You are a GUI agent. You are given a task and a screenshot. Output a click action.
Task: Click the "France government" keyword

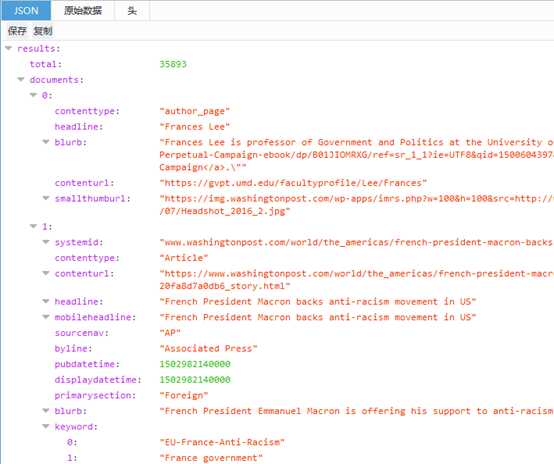[x=211, y=458]
